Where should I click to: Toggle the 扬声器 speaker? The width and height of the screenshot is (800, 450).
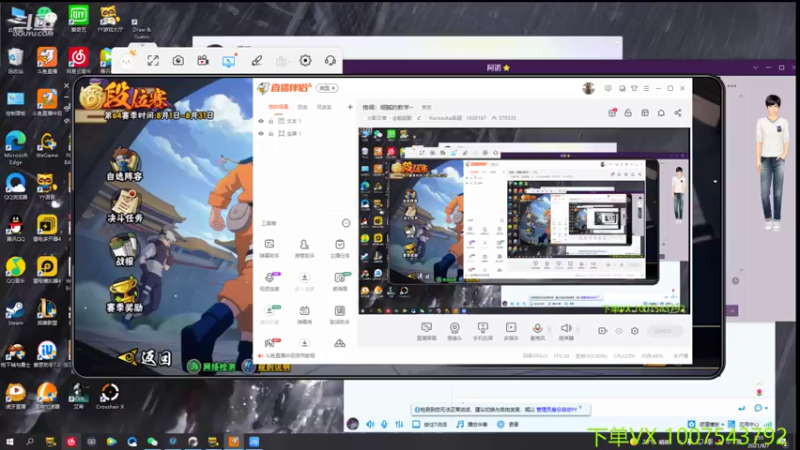566,331
